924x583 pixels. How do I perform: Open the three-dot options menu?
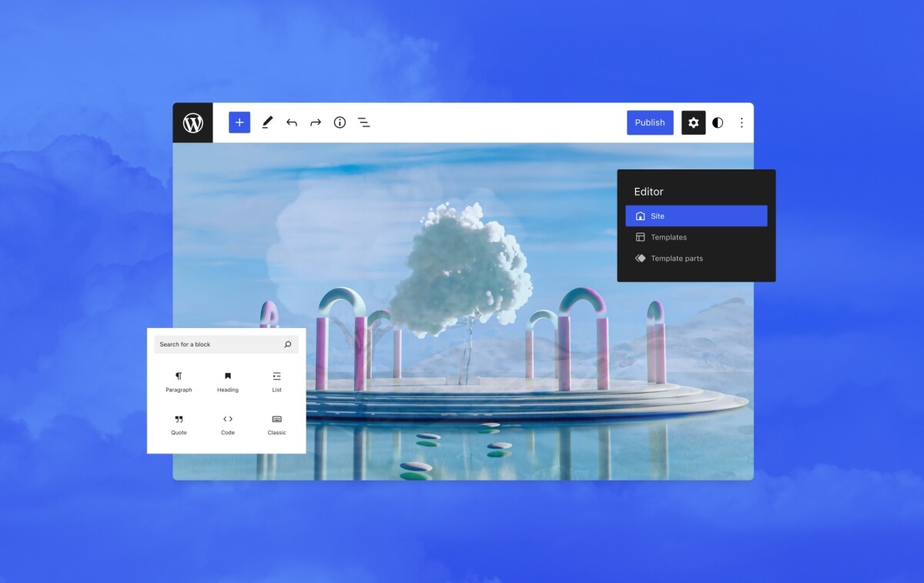coord(742,122)
